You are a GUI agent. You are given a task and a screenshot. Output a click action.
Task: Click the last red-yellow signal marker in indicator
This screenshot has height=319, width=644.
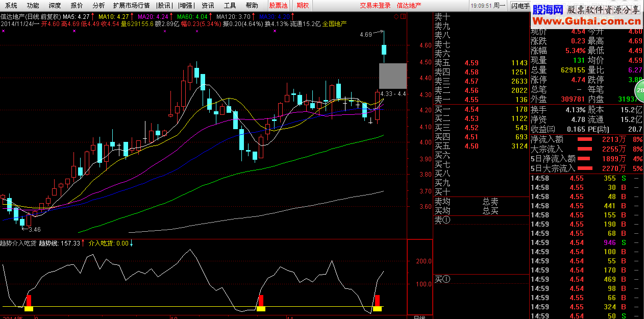pyautogui.click(x=377, y=303)
